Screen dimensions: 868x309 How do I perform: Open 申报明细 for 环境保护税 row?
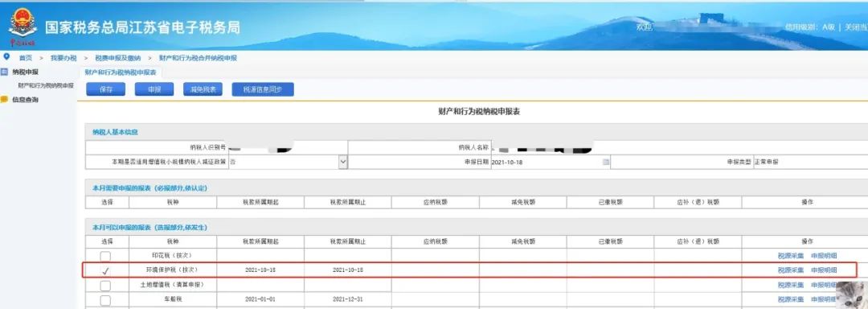point(824,270)
